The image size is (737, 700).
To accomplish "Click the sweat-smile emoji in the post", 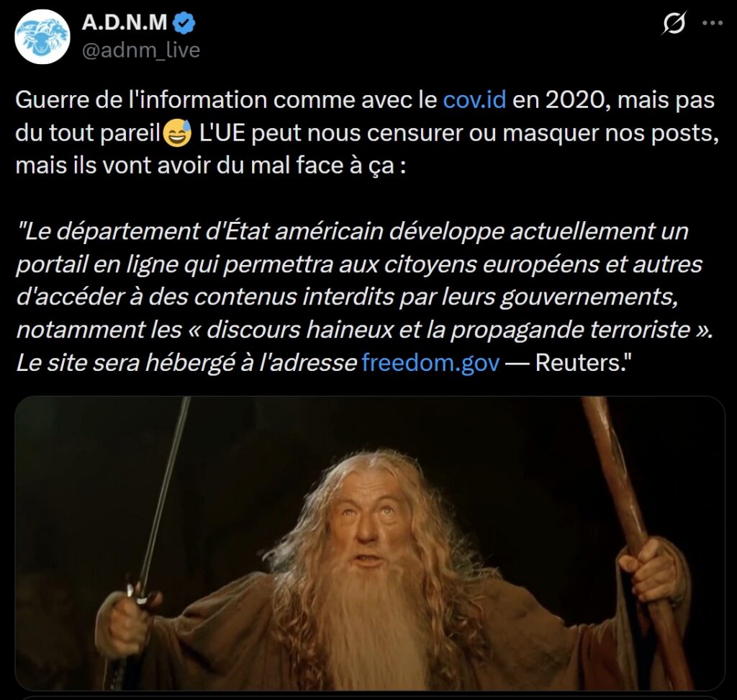I will 177,133.
